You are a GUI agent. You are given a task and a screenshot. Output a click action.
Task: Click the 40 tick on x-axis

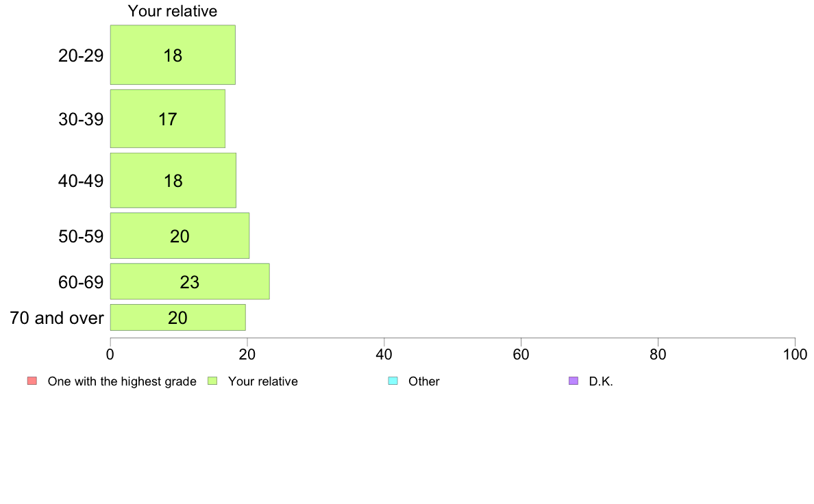(384, 355)
